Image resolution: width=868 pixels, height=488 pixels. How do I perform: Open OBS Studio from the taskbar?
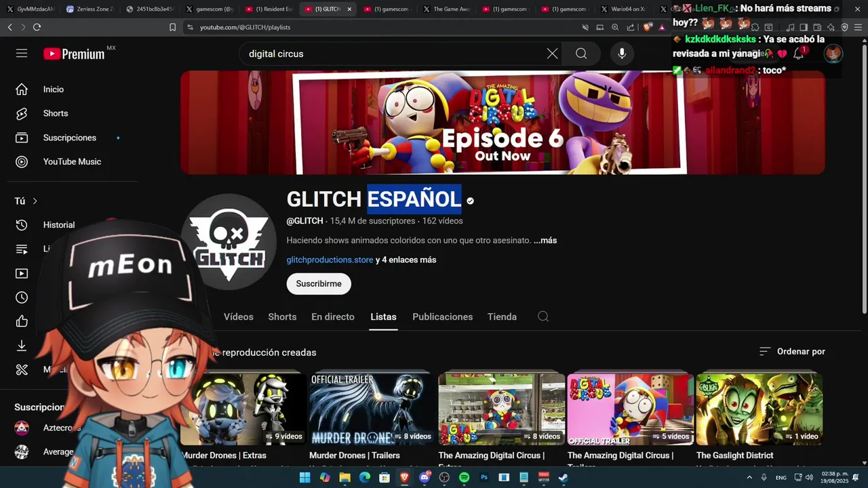click(444, 477)
